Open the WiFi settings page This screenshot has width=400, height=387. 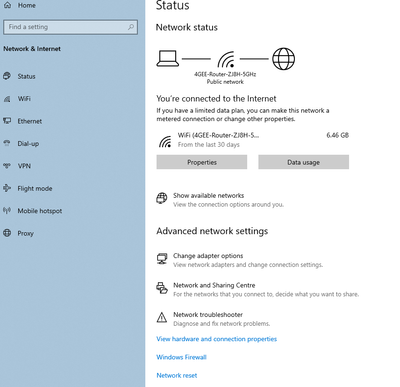click(x=24, y=99)
